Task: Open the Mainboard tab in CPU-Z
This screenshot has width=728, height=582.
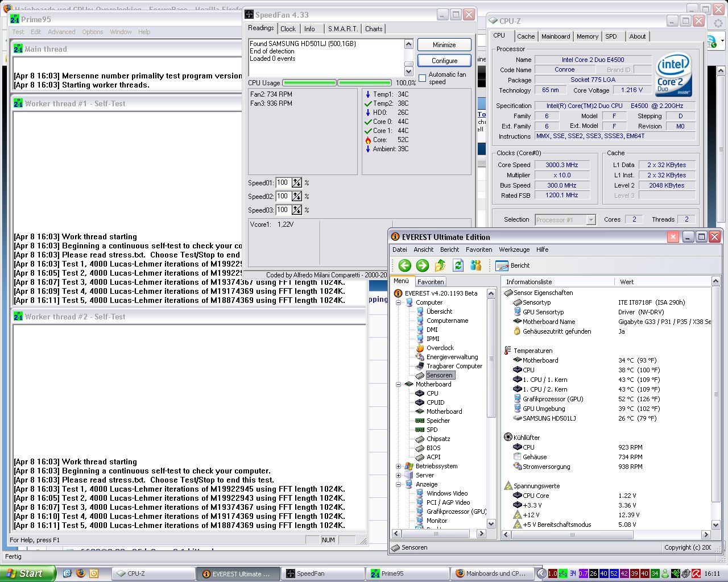Action: 556,36
